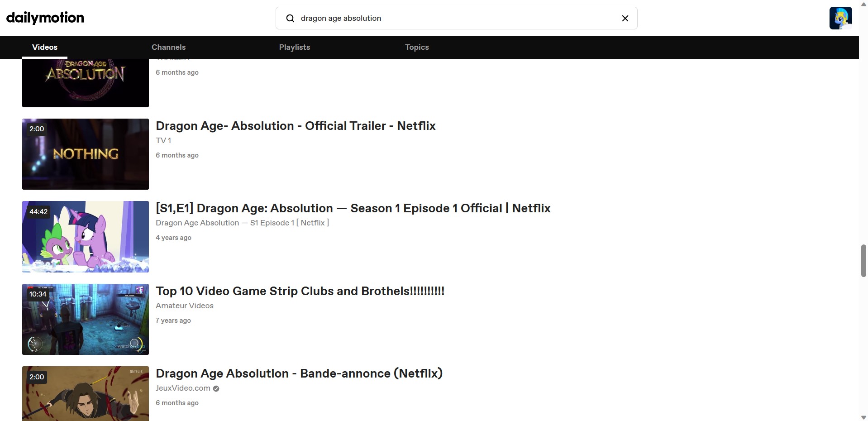
Task: Focus the search box containing 'dragon age absolution'
Action: click(x=456, y=18)
